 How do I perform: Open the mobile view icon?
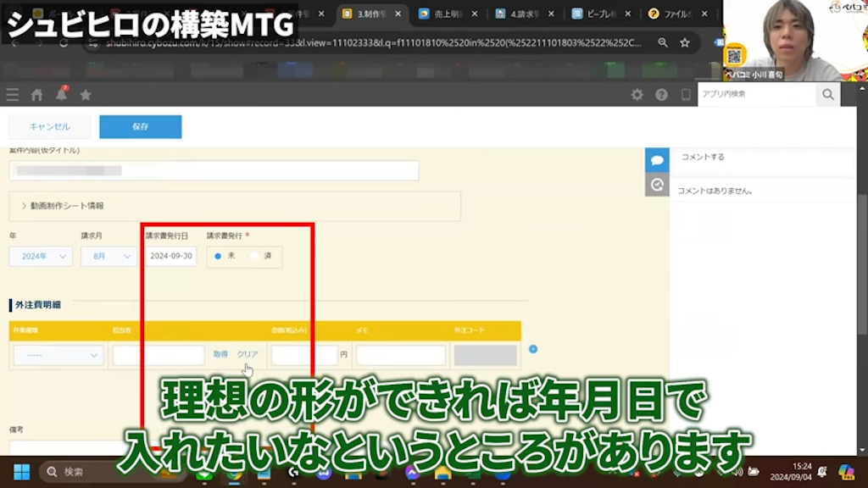[x=685, y=96]
